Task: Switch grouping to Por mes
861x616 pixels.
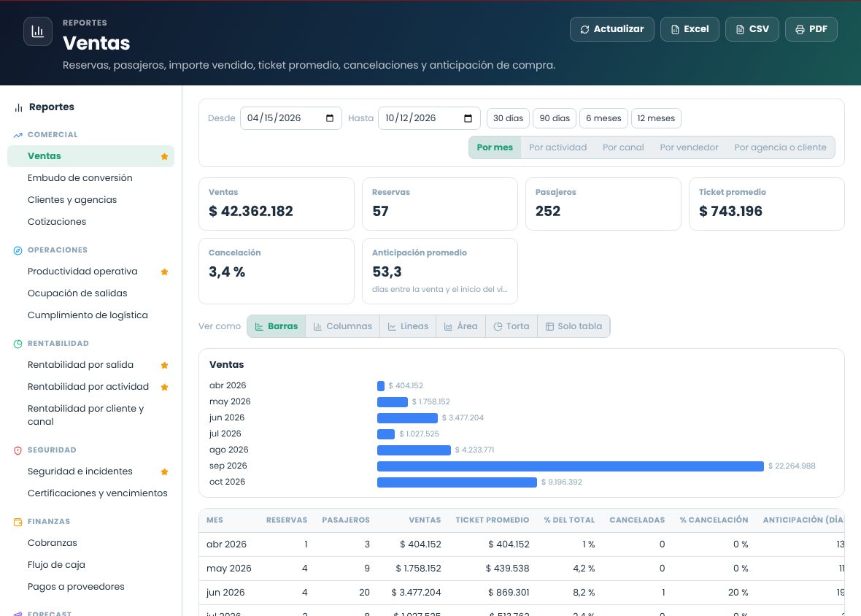Action: click(x=495, y=147)
